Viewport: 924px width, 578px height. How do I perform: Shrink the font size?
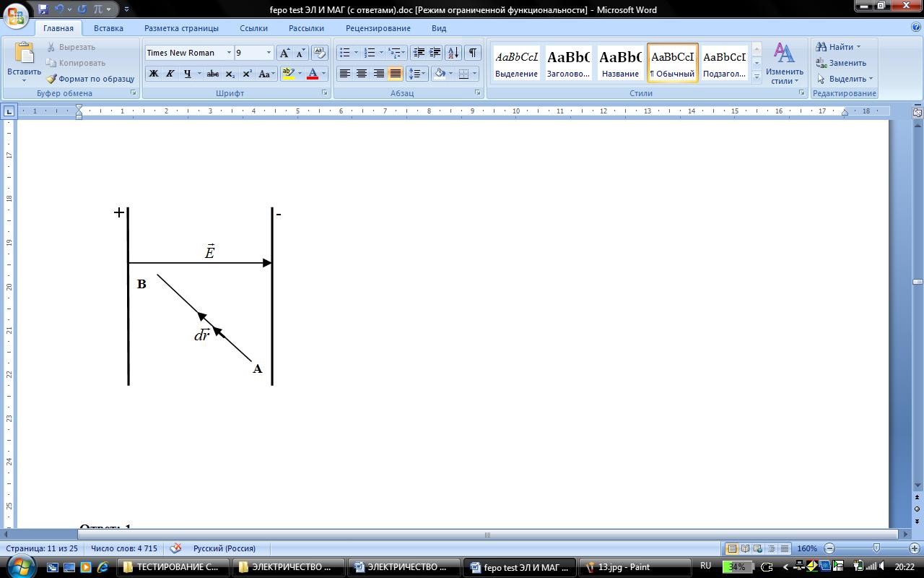pos(300,53)
